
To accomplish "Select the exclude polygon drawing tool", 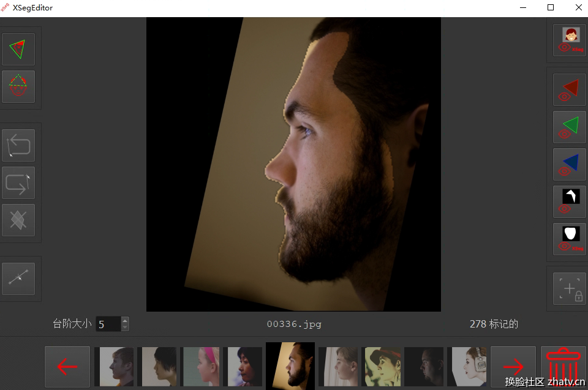I will pos(18,86).
